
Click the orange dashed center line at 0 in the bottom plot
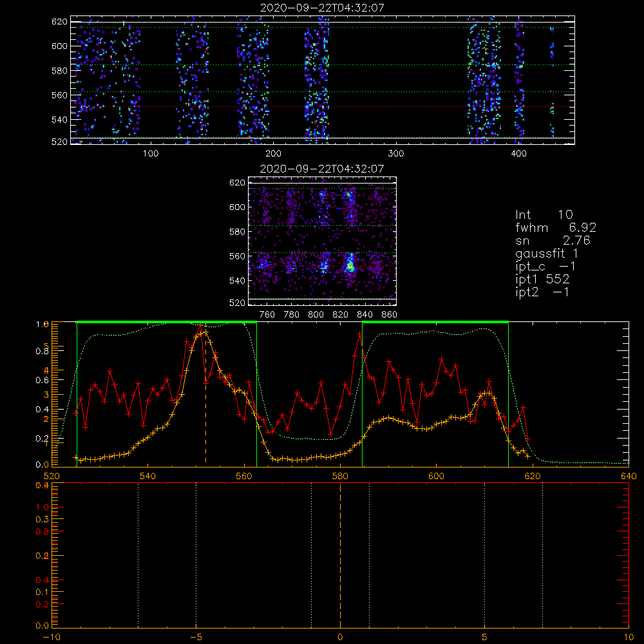[340, 554]
